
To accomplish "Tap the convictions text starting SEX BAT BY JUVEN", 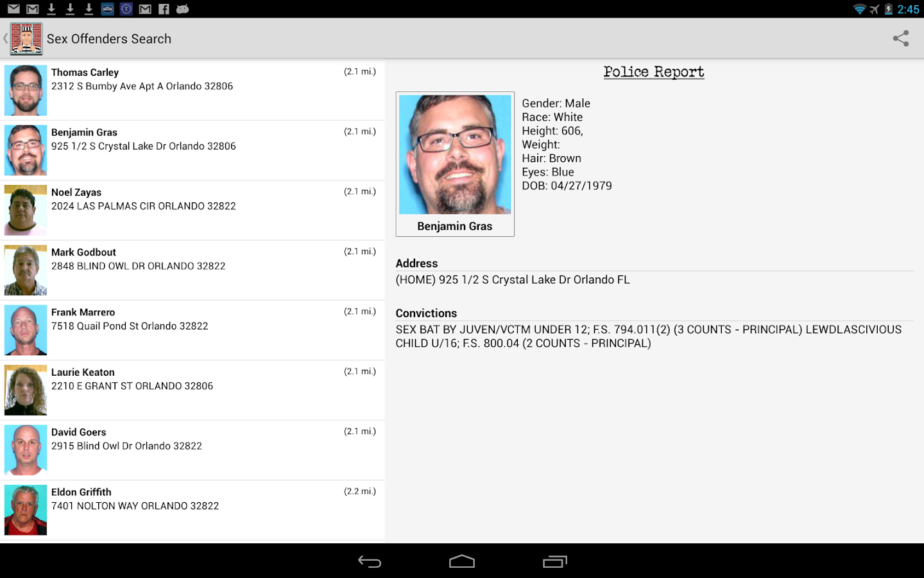I will tap(649, 337).
